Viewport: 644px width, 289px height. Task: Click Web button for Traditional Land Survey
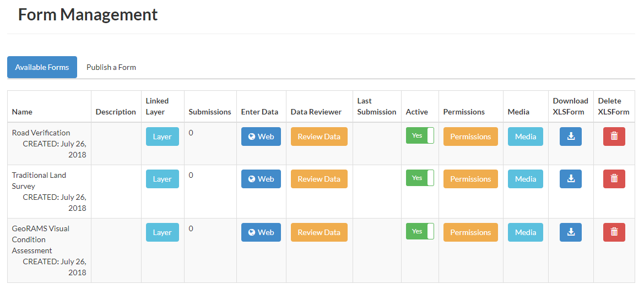[261, 179]
